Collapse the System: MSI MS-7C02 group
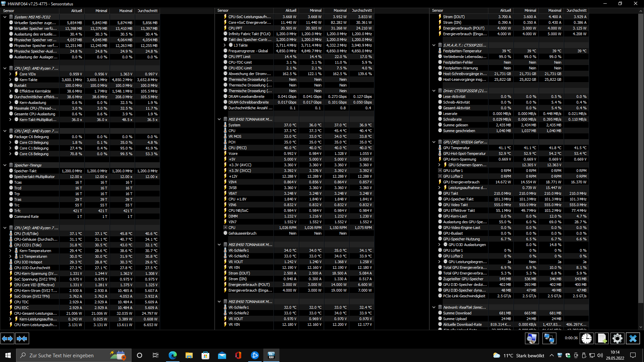 (5, 17)
